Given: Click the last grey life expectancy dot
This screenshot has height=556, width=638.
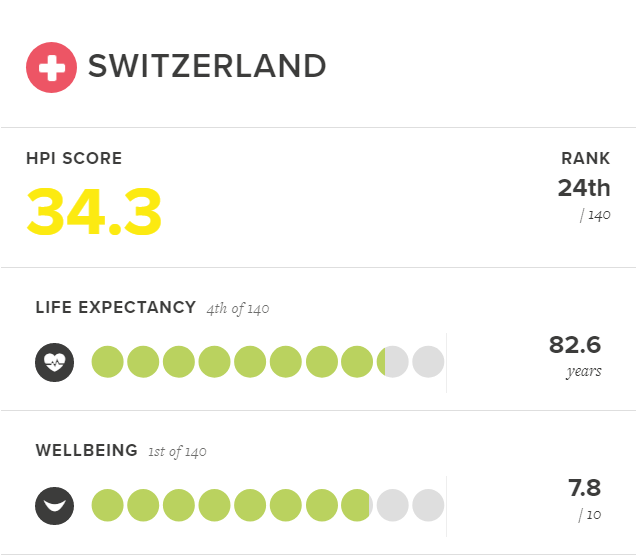Looking at the screenshot, I should 428,362.
